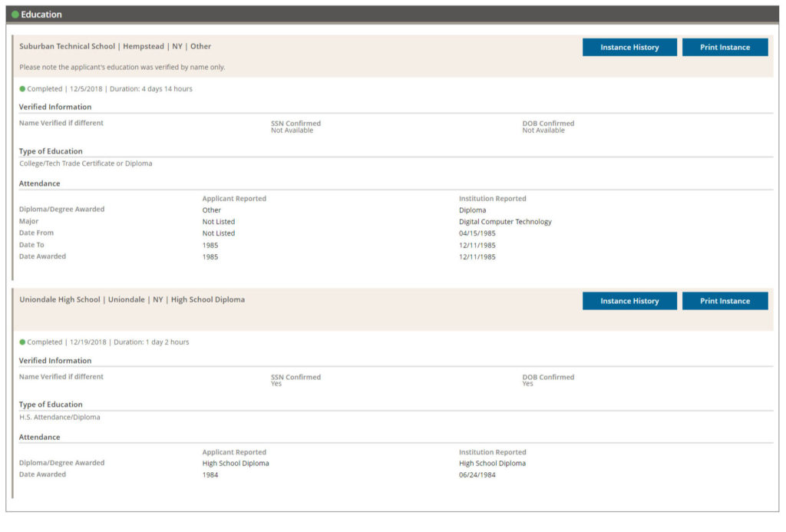Click the green Completed dot for 12/5/2018

tap(22, 89)
